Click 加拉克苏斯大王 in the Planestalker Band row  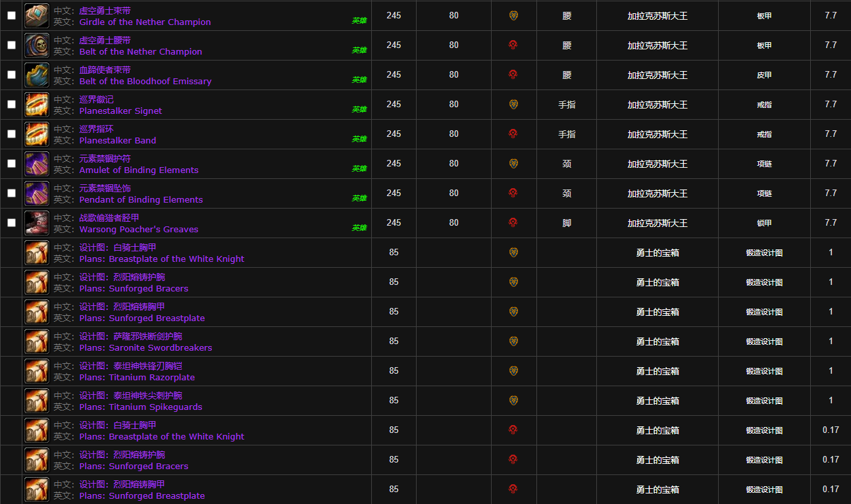[x=657, y=134]
